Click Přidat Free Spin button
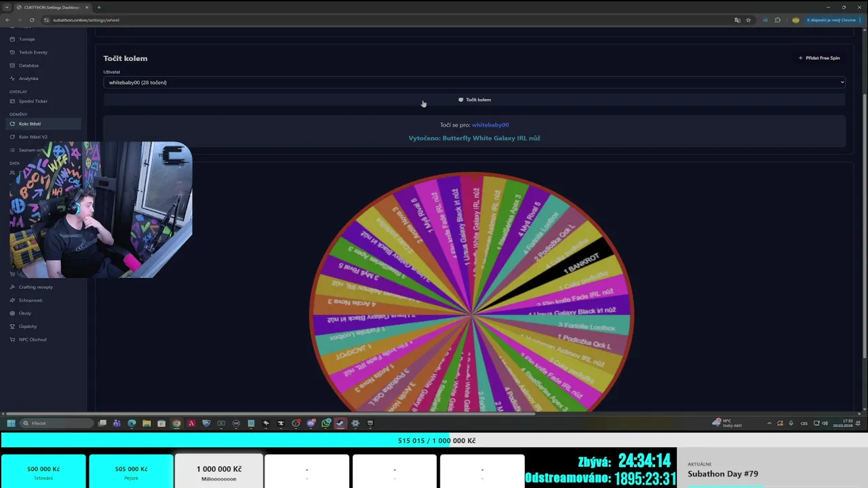This screenshot has height=488, width=868. click(x=819, y=58)
